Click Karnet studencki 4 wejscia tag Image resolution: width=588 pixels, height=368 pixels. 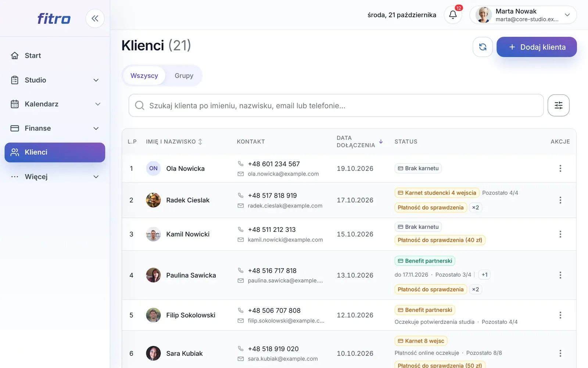tap(437, 193)
